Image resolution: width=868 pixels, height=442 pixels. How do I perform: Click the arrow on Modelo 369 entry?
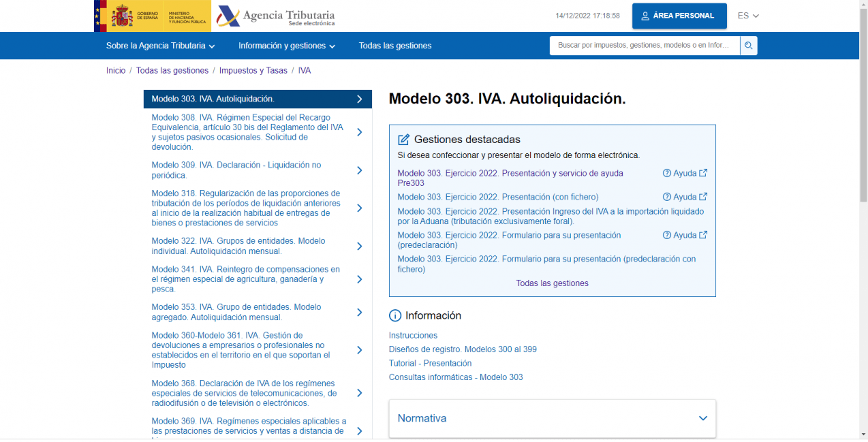coord(359,430)
